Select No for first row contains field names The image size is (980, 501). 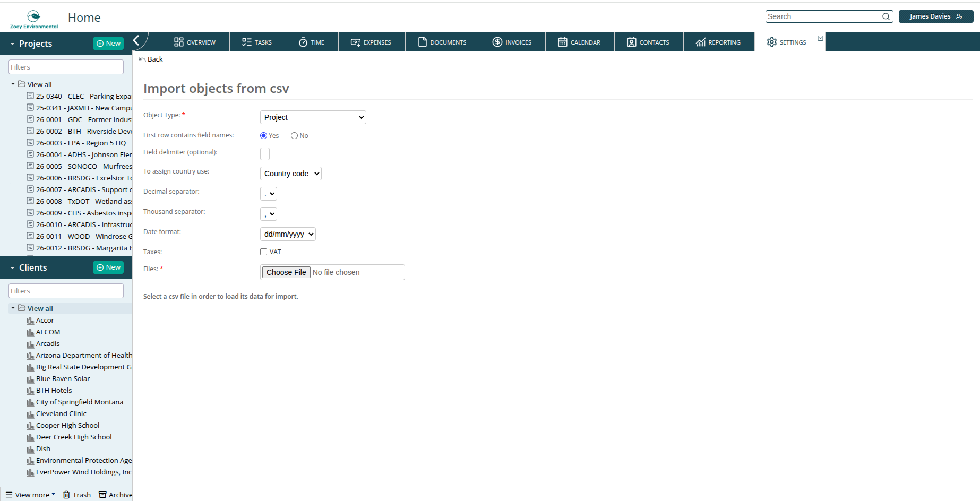pos(294,136)
